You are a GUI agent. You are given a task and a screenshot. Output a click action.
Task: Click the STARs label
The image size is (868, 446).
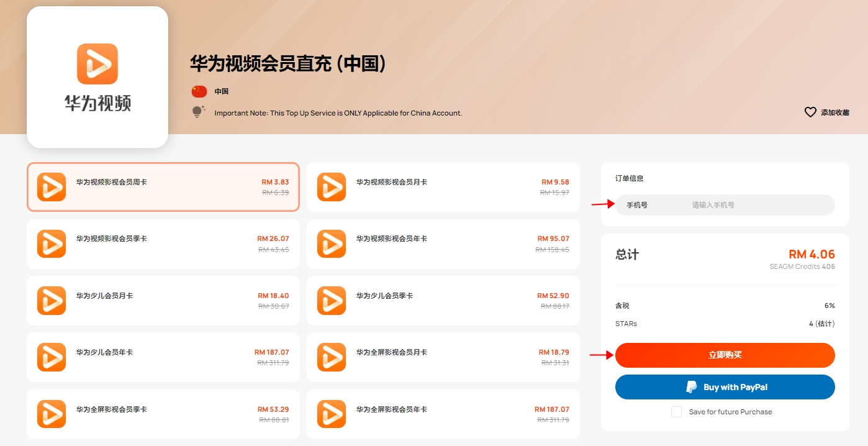point(626,324)
